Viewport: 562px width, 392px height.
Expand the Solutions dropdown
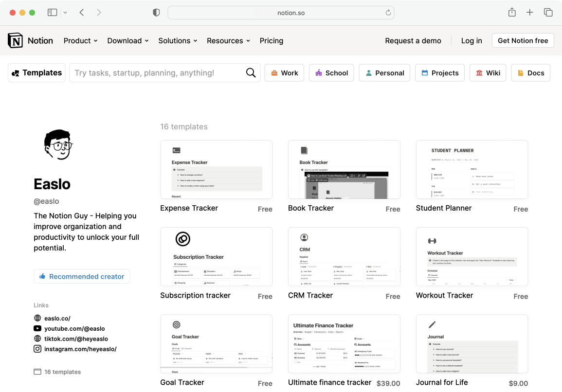pos(178,41)
